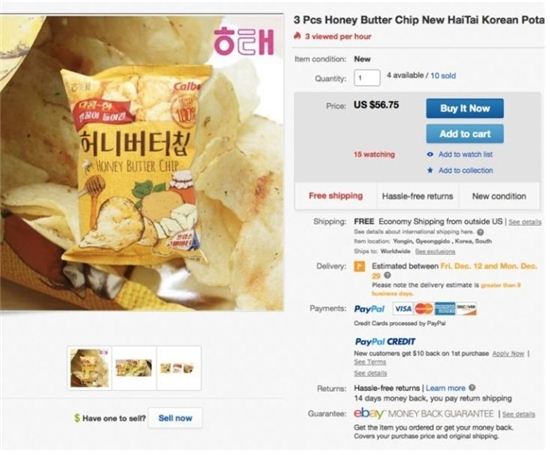
Task: Open the 10 sold link
Action: point(443,75)
